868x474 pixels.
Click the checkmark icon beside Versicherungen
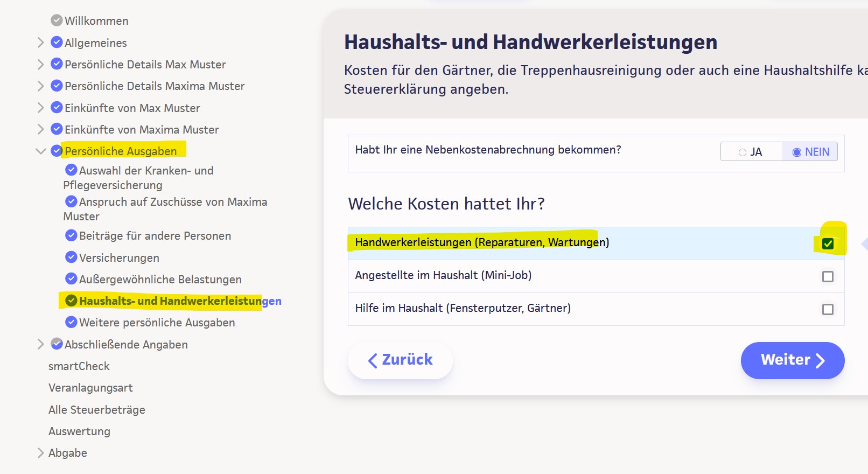pos(71,257)
